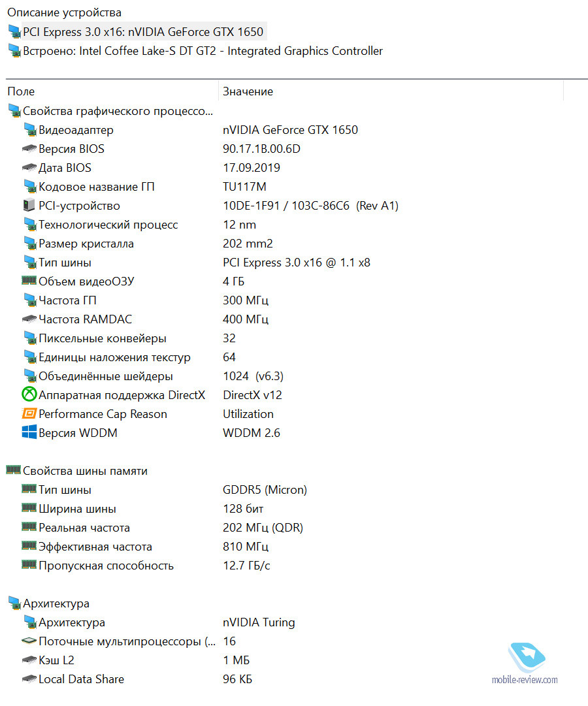Screen dimensions: 588x706
Task: Click the Кэш L2 chip icon
Action: [29, 660]
